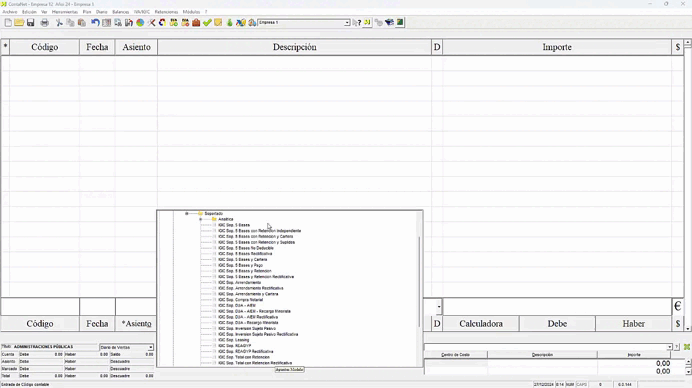Click the tree panel vertical scrollbar
Viewport: 692px width, 388px height.
(419, 283)
